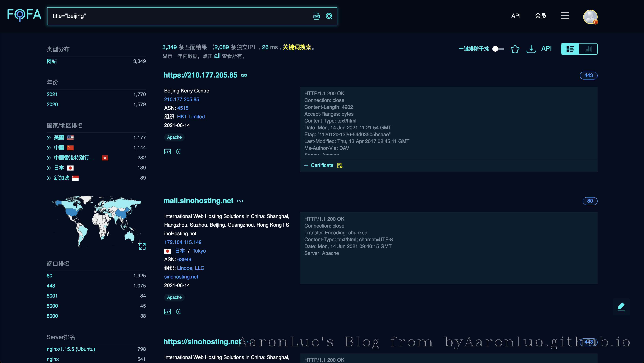Open the link icon next to mail.sinohosting.net
The width and height of the screenshot is (644, 363).
pos(240,201)
